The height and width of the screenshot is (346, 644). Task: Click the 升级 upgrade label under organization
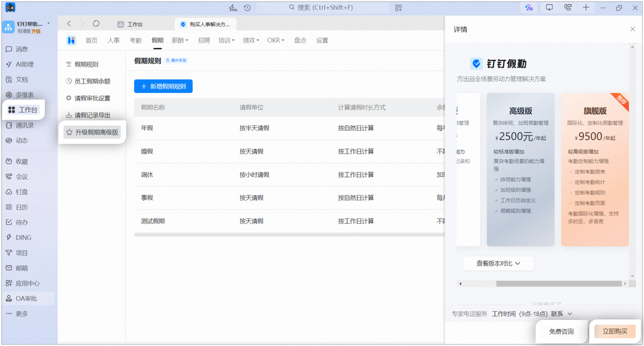(x=36, y=31)
